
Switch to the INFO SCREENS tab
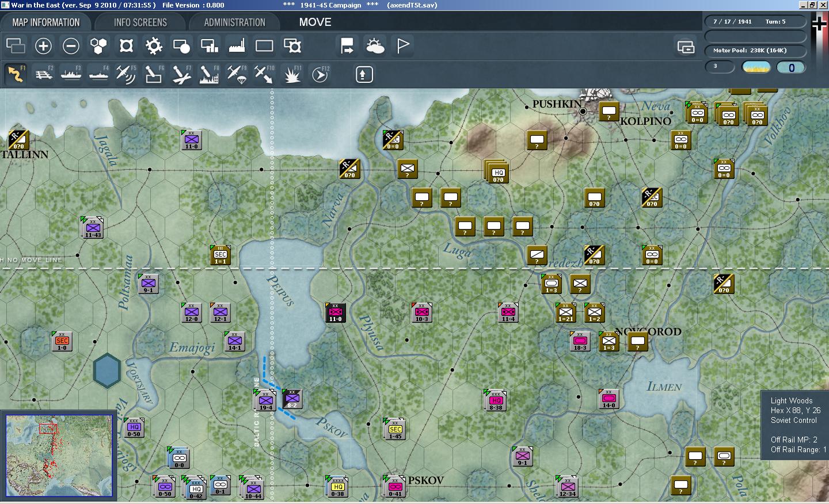click(140, 22)
